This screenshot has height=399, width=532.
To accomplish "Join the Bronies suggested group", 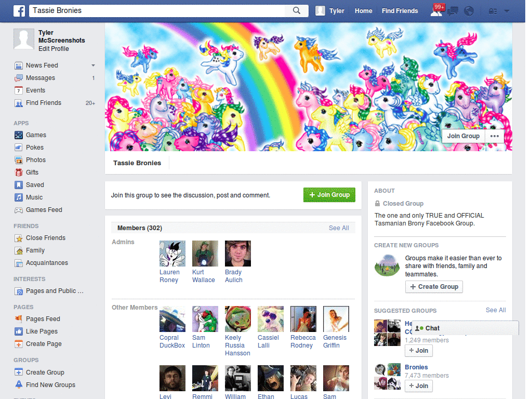I will click(x=418, y=386).
